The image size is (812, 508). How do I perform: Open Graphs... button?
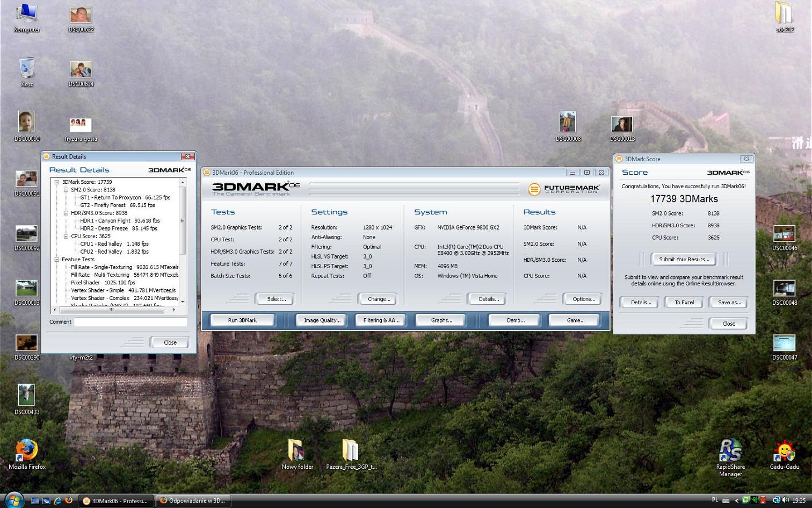[x=441, y=320]
